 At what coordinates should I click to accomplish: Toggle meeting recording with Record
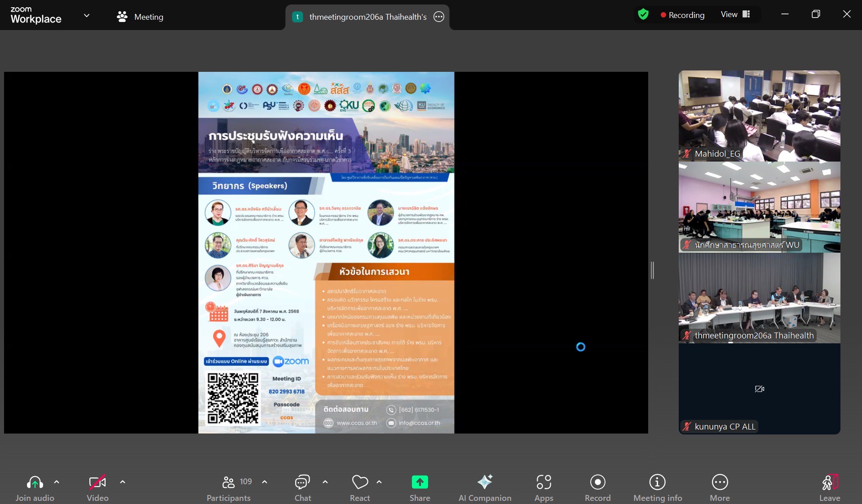597,488
